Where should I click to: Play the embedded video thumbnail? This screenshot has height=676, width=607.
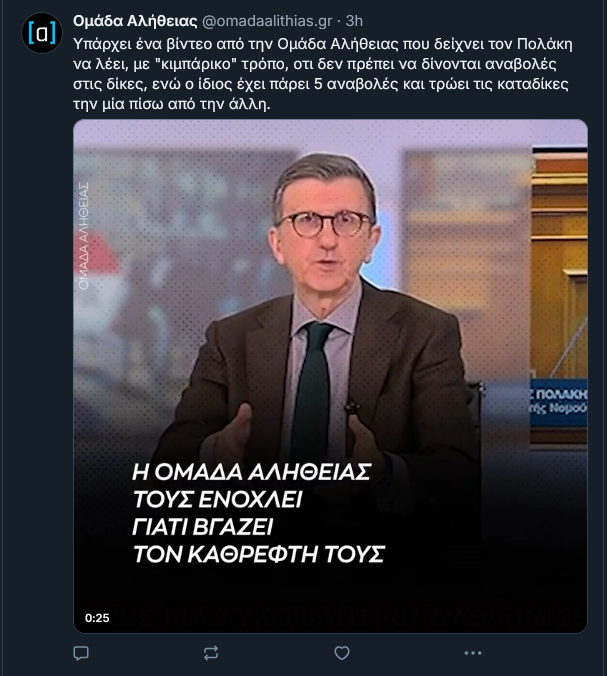[x=330, y=376]
